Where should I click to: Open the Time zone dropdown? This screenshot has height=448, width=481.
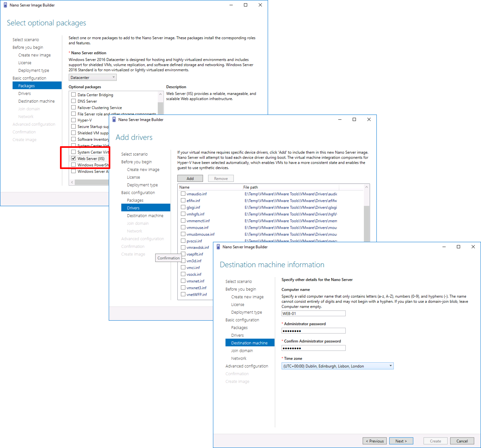(337, 366)
